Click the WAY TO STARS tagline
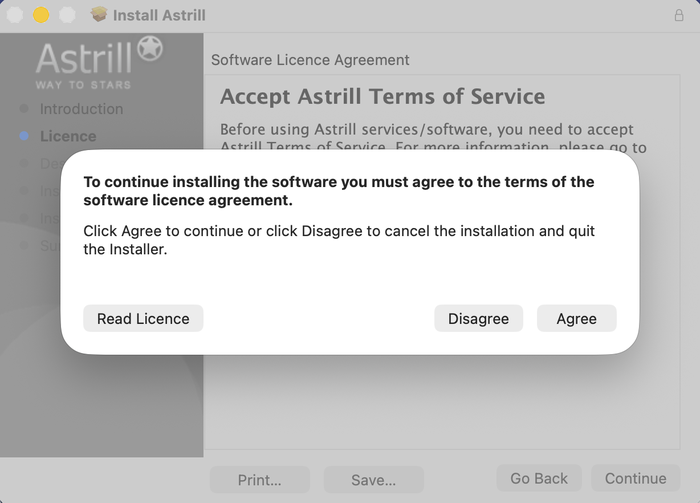700x503 pixels. [x=83, y=85]
